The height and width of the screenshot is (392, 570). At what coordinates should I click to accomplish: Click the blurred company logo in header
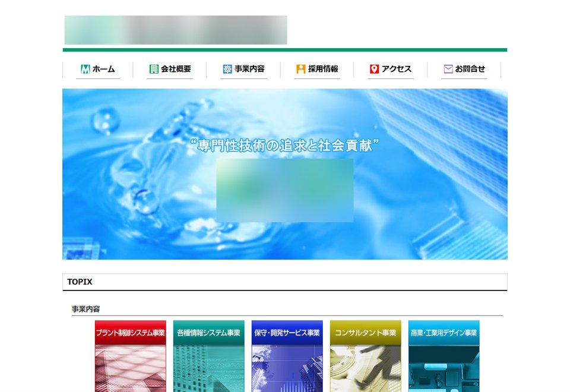(x=176, y=30)
